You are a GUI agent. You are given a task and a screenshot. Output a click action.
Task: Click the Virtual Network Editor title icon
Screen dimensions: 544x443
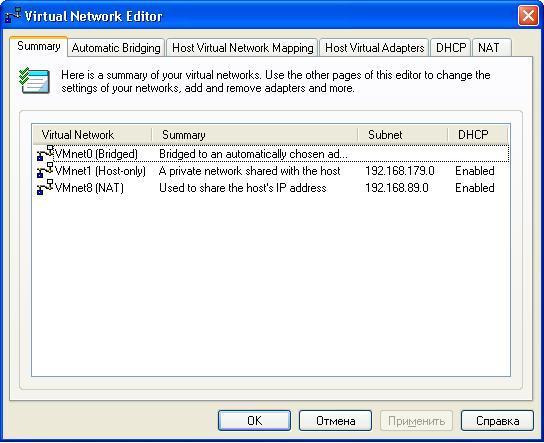click(x=13, y=16)
